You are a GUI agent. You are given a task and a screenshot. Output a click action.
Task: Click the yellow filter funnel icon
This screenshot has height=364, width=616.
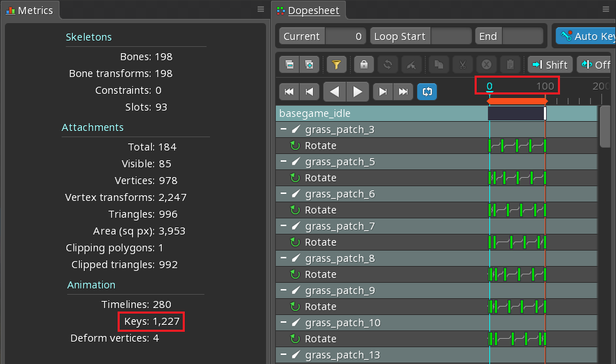336,65
